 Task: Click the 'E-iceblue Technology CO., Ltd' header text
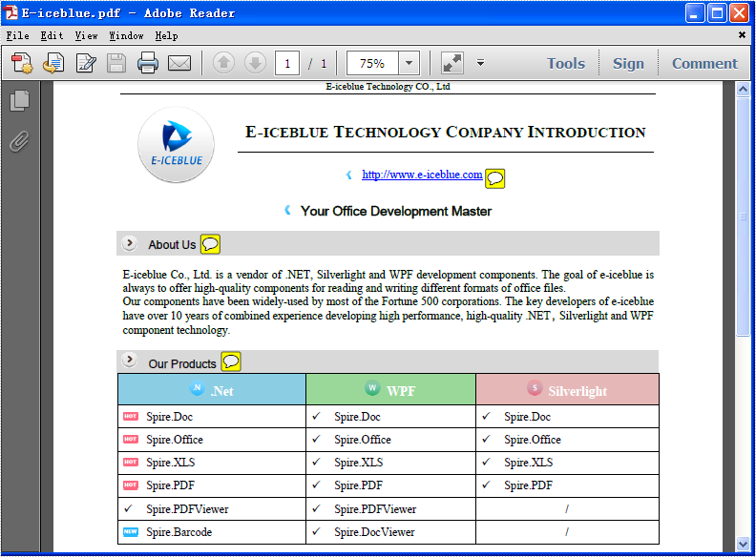pyautogui.click(x=388, y=86)
